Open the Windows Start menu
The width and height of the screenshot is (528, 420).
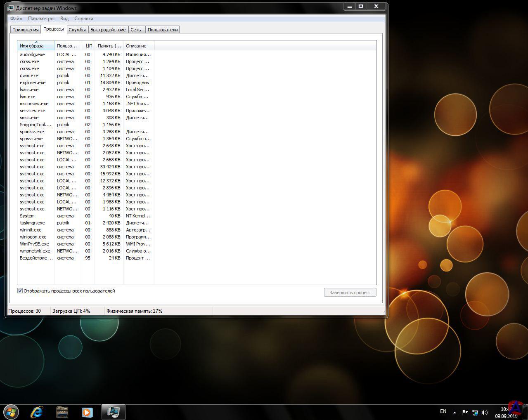pyautogui.click(x=11, y=412)
